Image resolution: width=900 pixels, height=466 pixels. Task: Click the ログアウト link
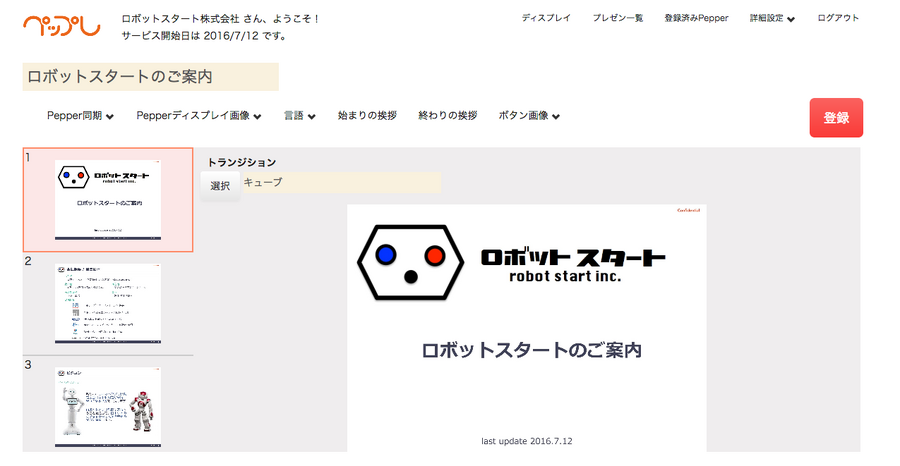click(838, 18)
